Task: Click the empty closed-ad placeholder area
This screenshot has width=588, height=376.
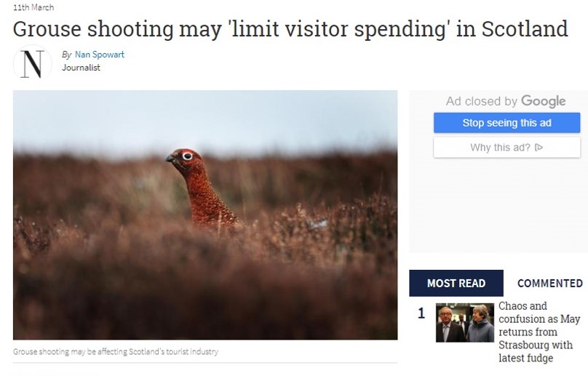Action: coord(498,206)
